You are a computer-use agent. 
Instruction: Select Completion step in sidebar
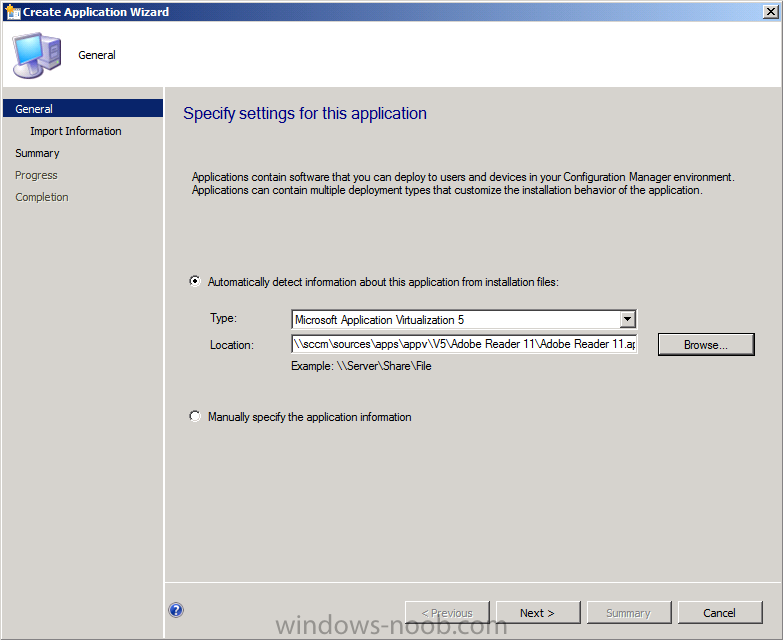click(x=42, y=197)
